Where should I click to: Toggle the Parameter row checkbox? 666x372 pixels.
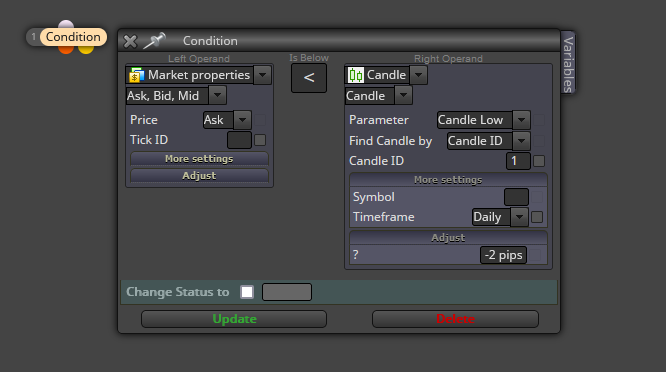coord(539,120)
